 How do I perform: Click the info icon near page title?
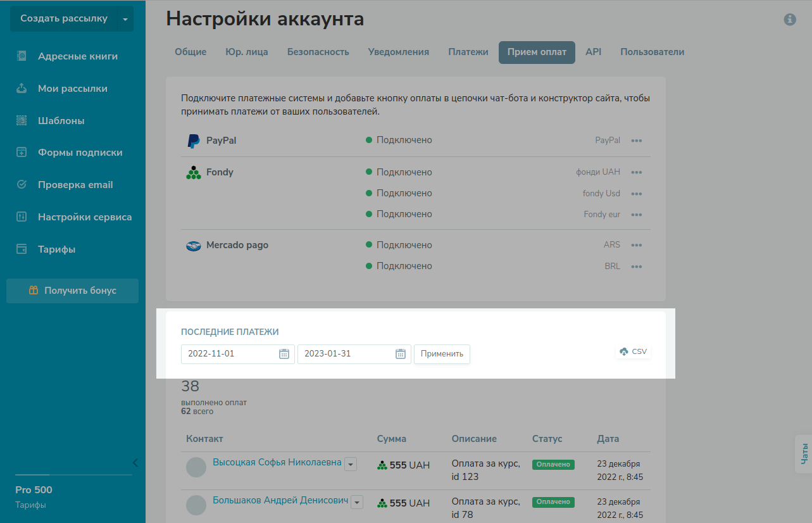coord(790,20)
